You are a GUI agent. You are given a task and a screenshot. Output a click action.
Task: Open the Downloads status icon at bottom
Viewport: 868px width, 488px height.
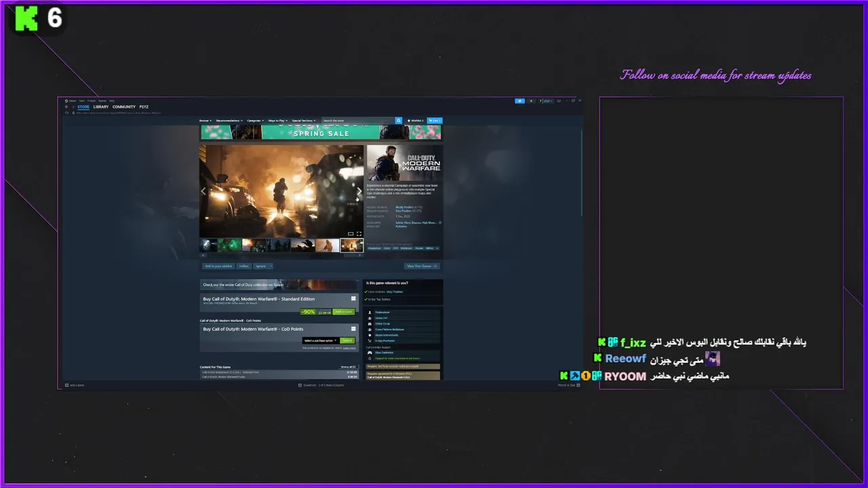click(x=300, y=385)
